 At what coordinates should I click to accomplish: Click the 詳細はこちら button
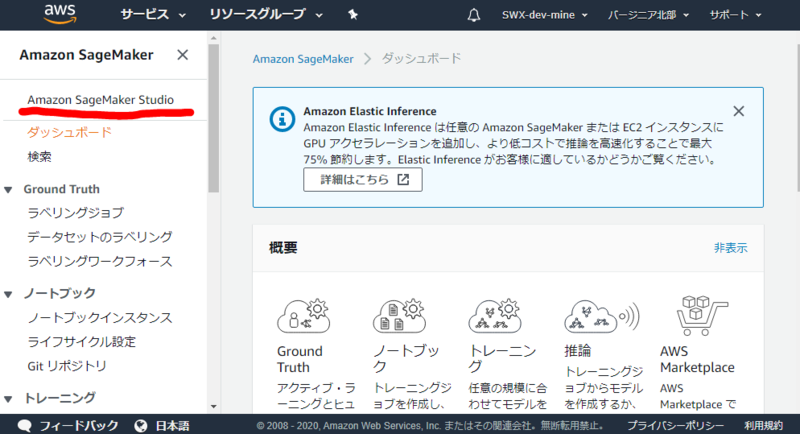click(x=363, y=180)
